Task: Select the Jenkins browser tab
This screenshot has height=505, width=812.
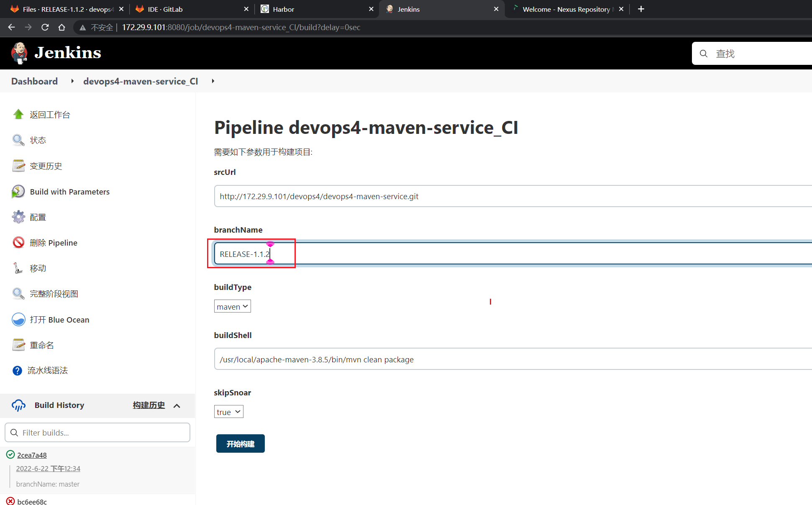Action: pos(442,9)
